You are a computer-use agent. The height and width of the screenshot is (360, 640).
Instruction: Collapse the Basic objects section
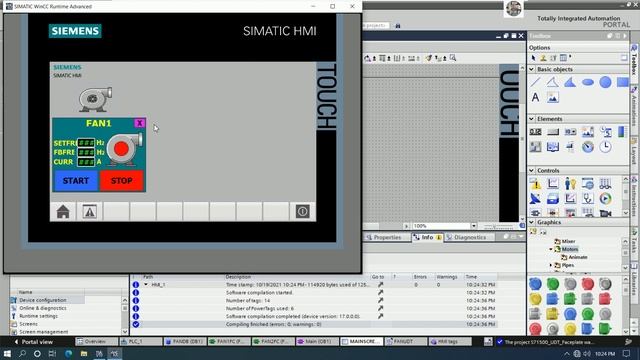tap(531, 69)
